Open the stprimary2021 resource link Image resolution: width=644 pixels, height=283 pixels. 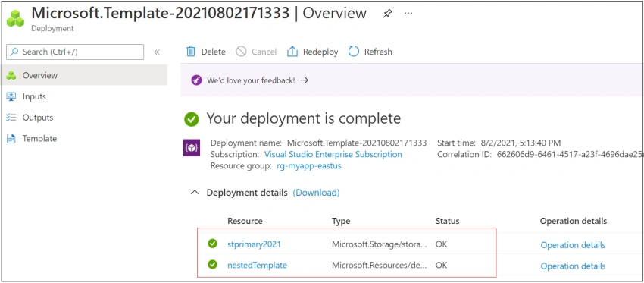click(255, 244)
